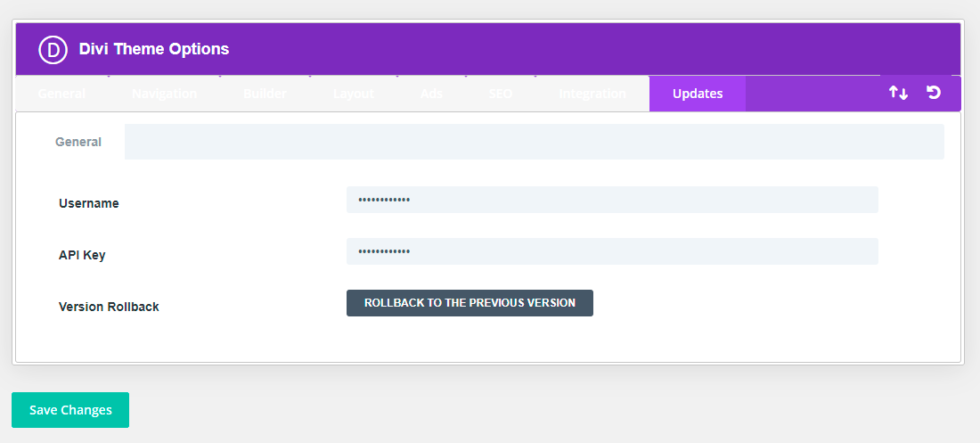Click Rollback to the Previous Version button
The image size is (980, 443).
tap(470, 303)
